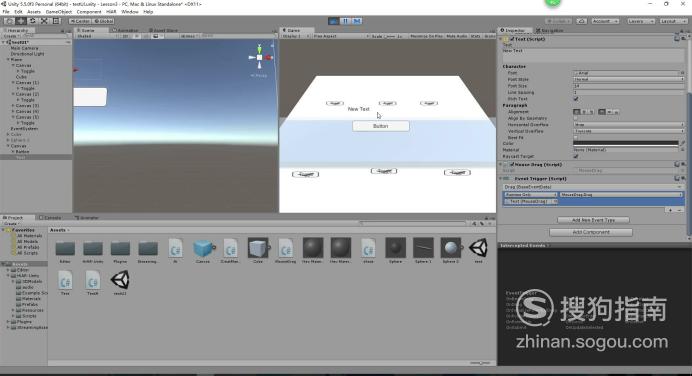
Task: Open the Shaded draw mode dropdown
Action: (96, 36)
